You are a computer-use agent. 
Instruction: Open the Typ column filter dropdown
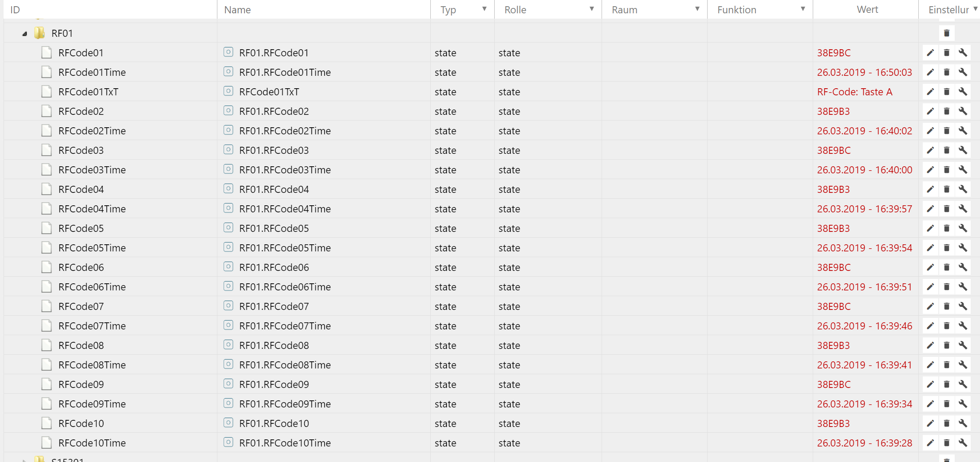(484, 9)
